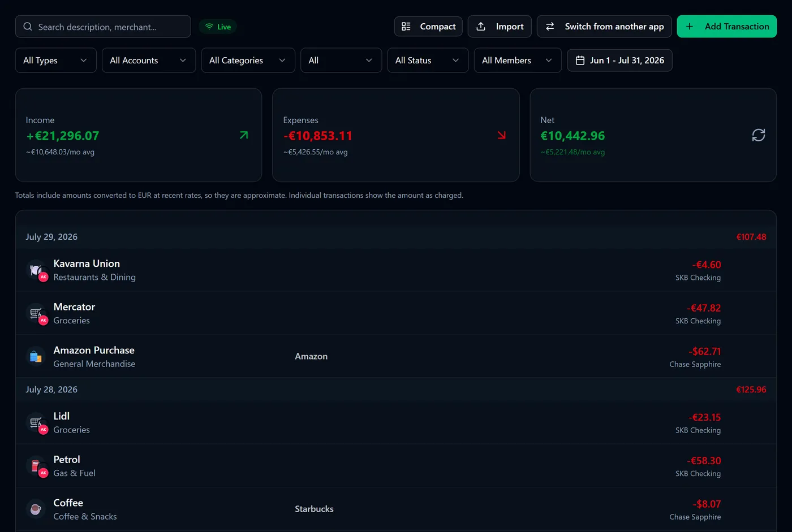Click the Amazon Purchase shopping bag icon
The image size is (792, 532).
[36, 356]
